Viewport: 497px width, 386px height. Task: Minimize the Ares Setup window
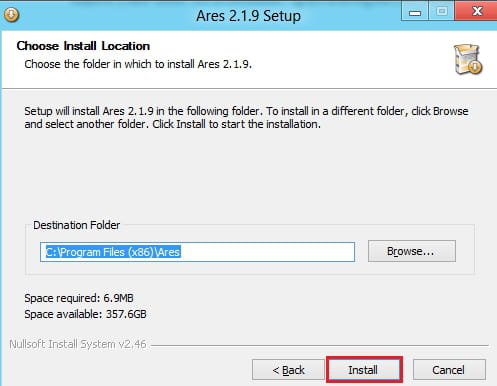pos(415,12)
